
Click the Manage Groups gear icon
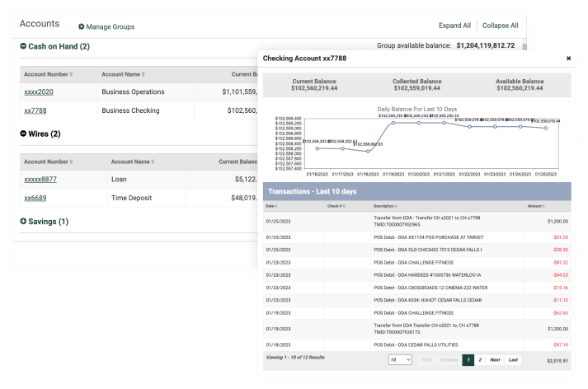click(x=82, y=27)
